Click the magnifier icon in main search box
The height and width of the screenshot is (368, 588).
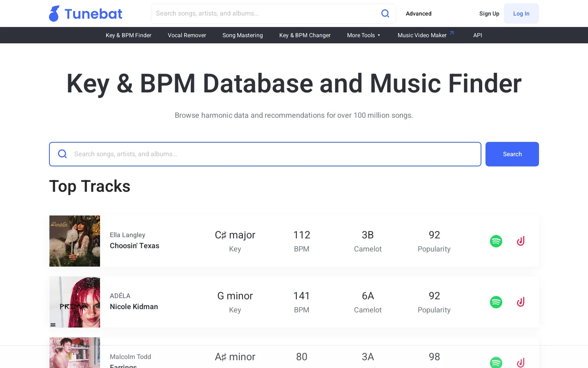(62, 154)
